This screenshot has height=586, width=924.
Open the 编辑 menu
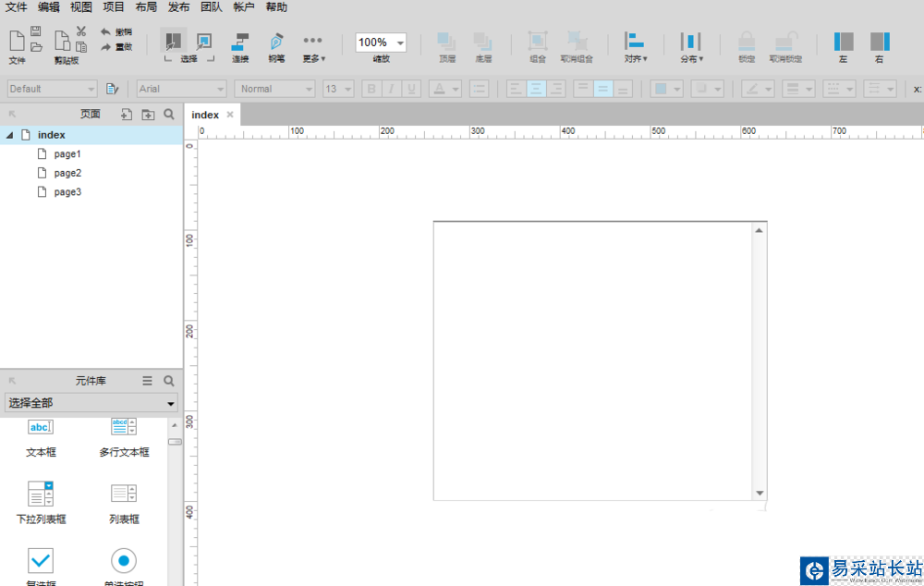[x=49, y=7]
